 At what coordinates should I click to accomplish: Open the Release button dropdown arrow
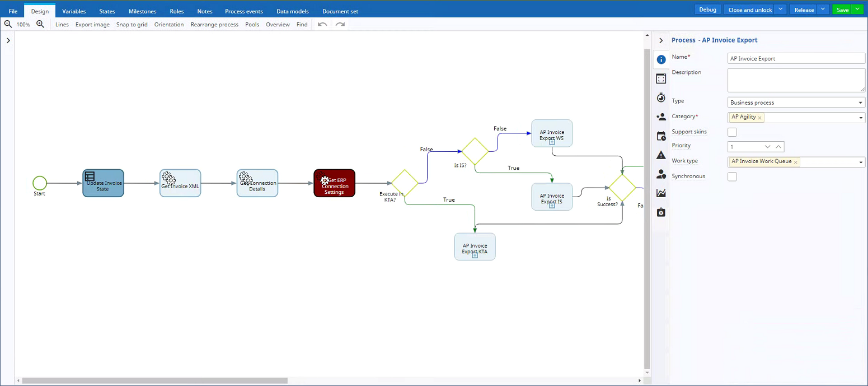coord(822,10)
